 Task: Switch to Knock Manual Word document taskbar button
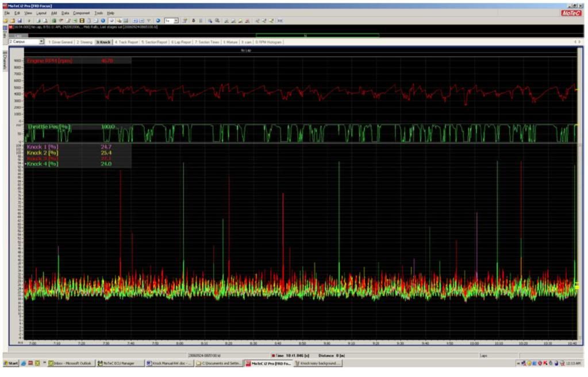pos(170,364)
